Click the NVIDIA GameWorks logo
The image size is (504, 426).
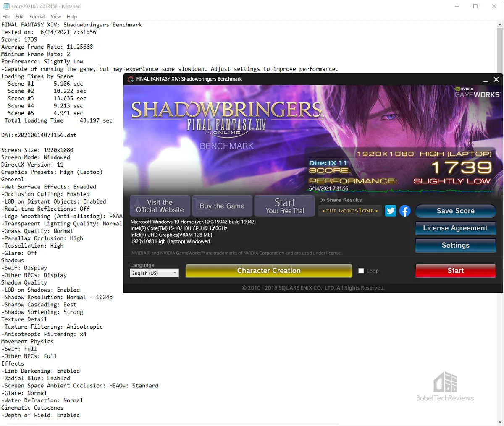pyautogui.click(x=478, y=92)
